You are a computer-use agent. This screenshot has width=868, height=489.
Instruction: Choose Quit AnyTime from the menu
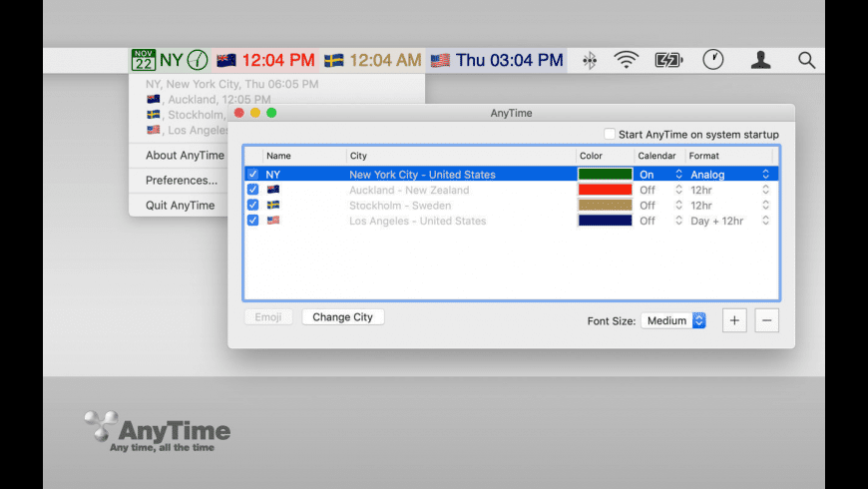(180, 205)
